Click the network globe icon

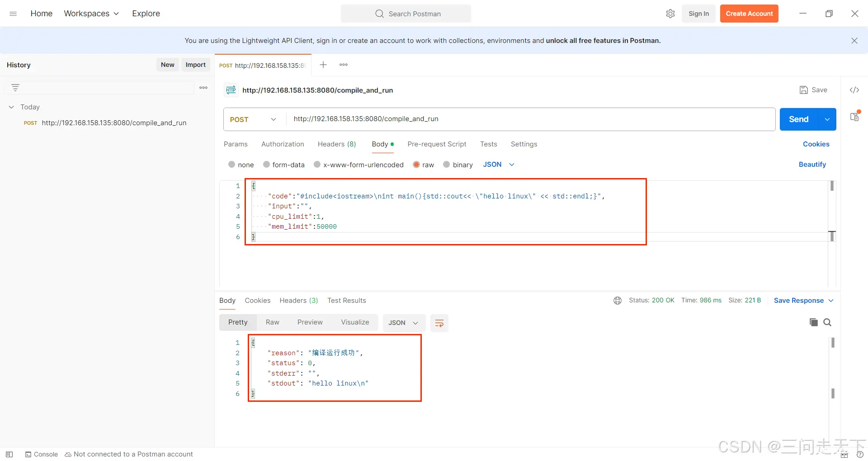tap(618, 301)
